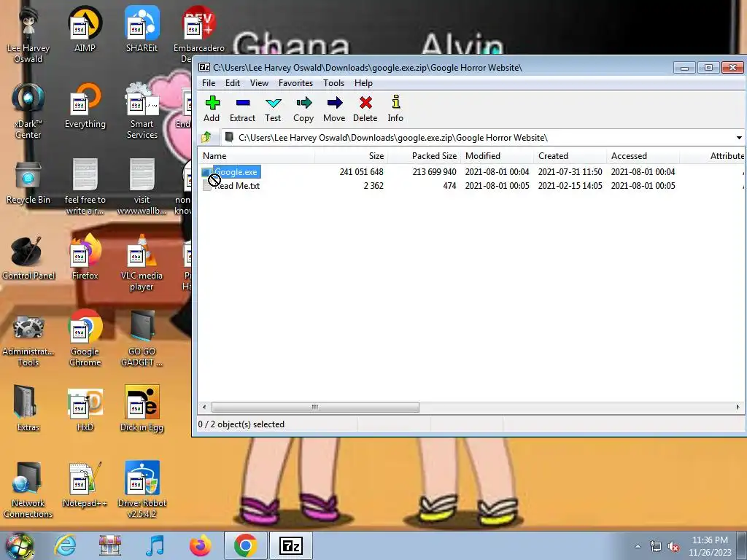Select the Recycle Bin icon
Screen dimensions: 747x560
point(28,182)
